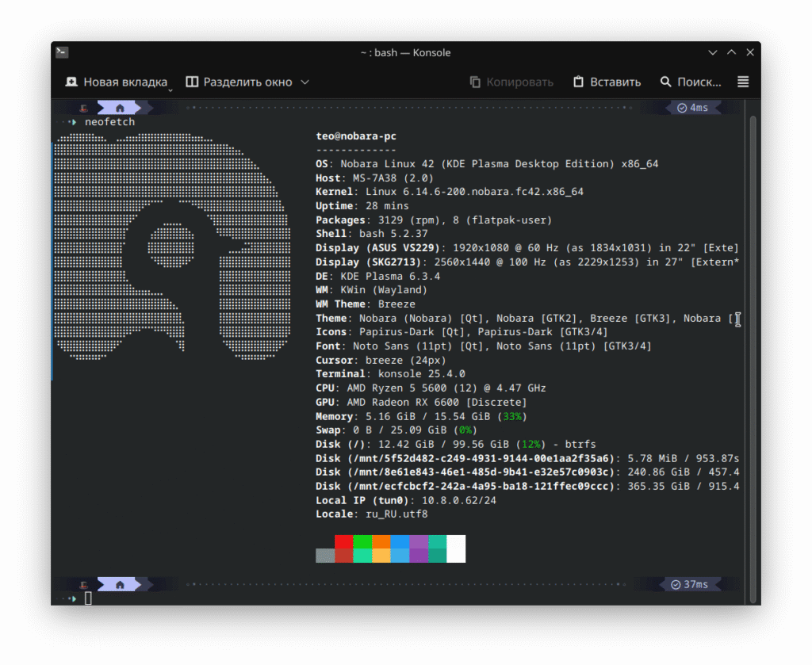Click the Local IP (tun0) line
Viewport: 812px width, 665px height.
(406, 500)
